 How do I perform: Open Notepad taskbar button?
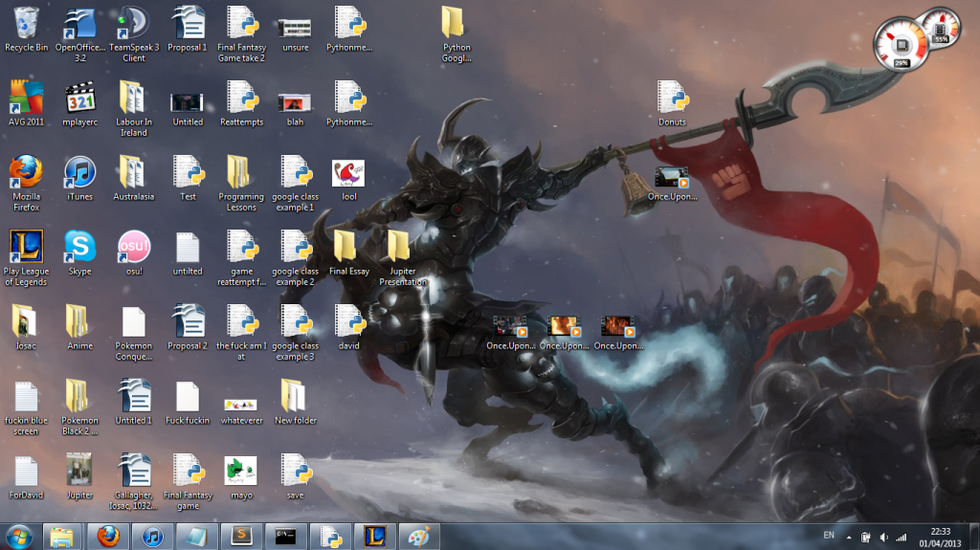click(x=196, y=537)
